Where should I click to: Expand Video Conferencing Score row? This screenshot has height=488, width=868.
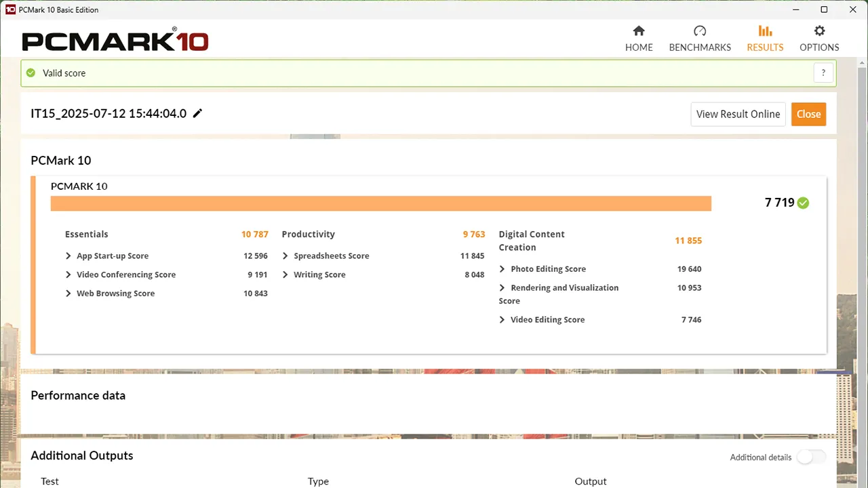(x=68, y=275)
